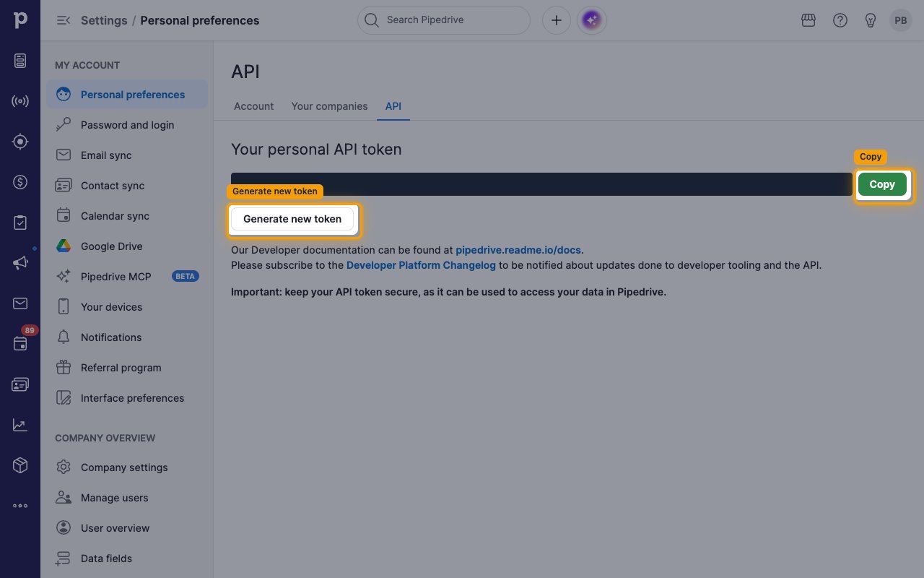Open the PB user avatar menu

click(x=901, y=20)
